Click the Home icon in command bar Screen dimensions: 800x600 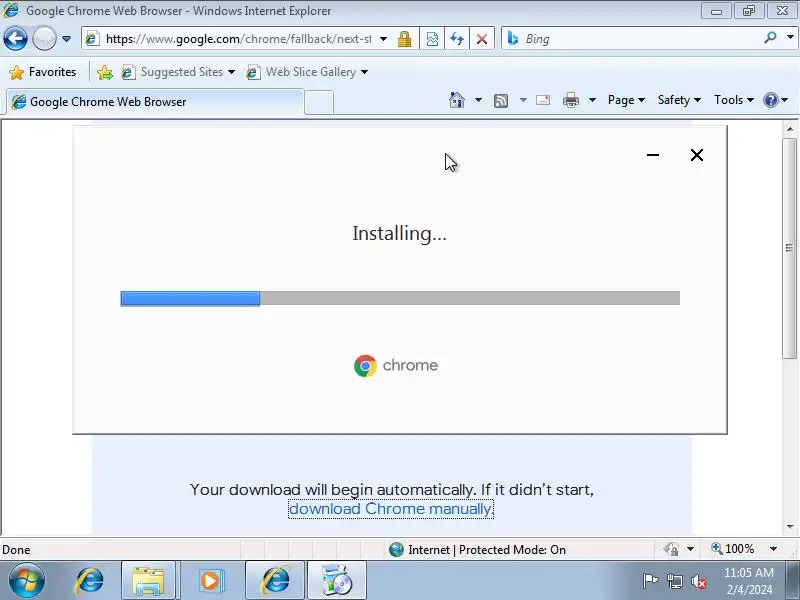tap(457, 100)
